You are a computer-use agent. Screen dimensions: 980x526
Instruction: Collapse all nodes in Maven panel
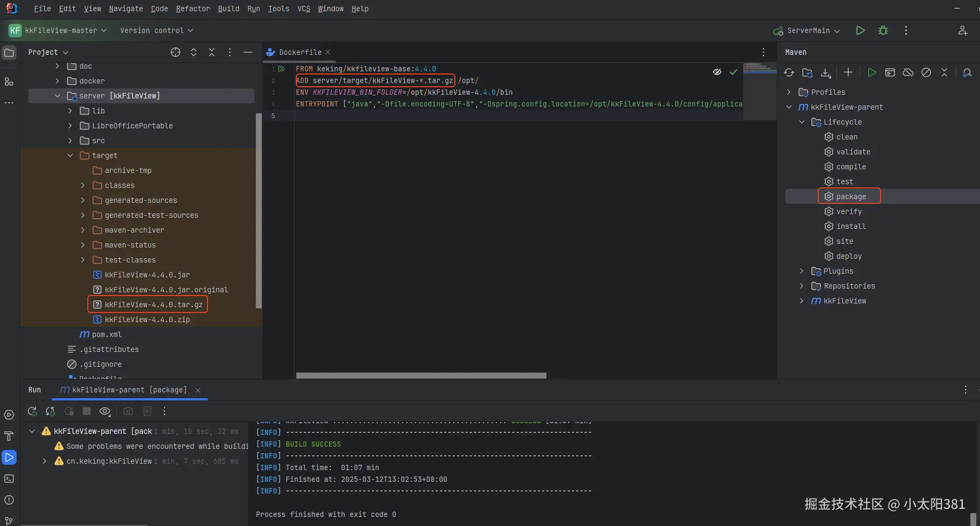tap(944, 72)
